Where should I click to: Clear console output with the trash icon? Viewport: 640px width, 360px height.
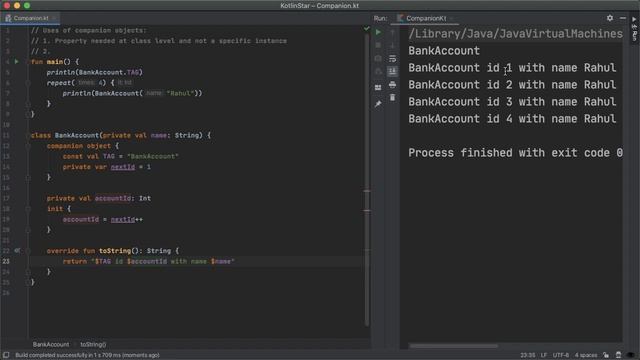click(392, 98)
